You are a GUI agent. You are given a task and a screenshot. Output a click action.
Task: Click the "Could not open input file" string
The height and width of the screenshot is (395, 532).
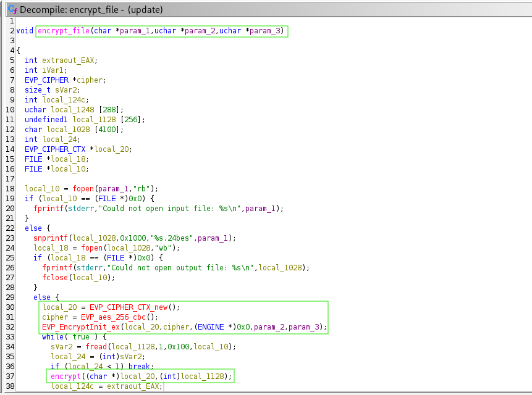pos(171,209)
